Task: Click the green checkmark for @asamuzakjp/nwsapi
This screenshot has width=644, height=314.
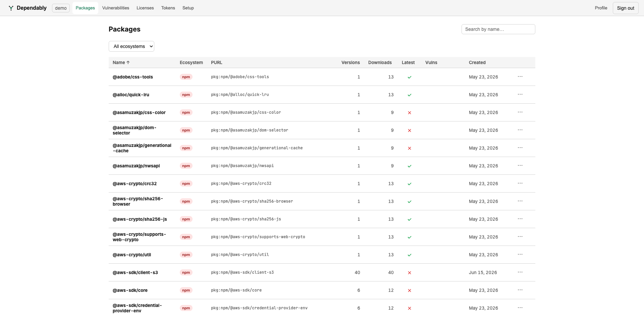Action: [409, 166]
